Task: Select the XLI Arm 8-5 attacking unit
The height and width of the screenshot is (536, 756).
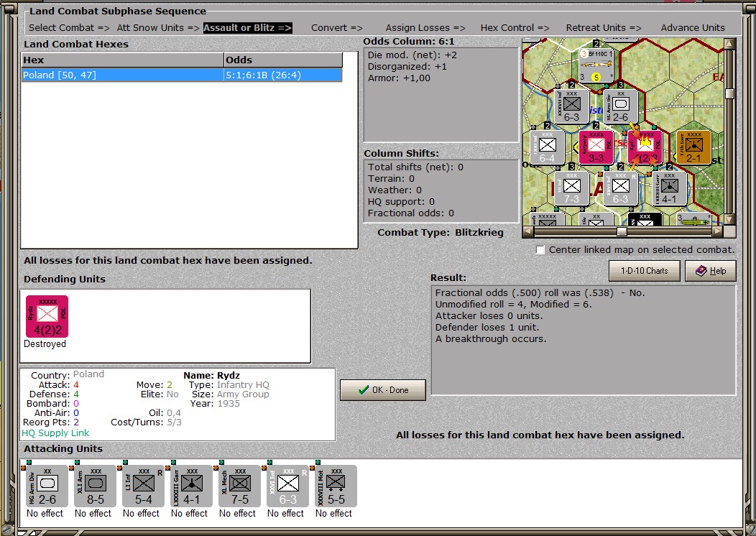Action: (95, 486)
